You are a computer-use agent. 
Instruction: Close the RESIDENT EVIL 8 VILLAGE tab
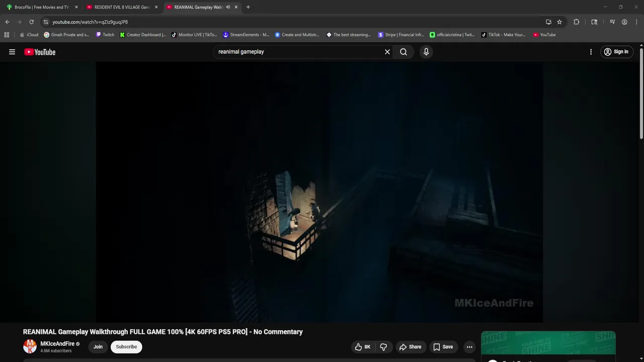[x=156, y=7]
